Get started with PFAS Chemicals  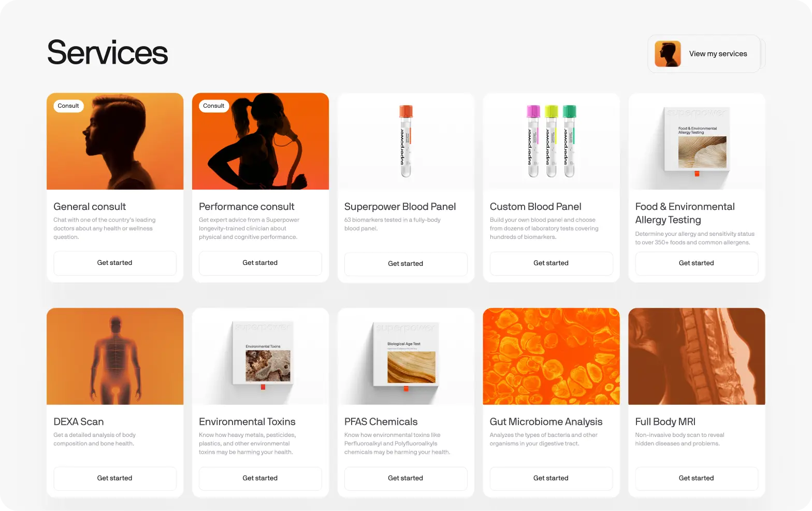[x=406, y=478]
